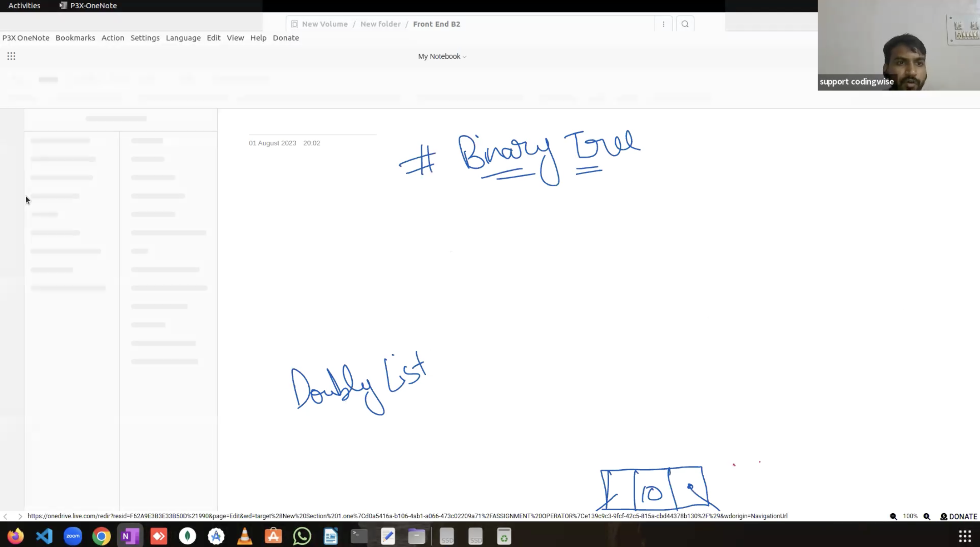Open the Trash icon in the dock
Image resolution: width=980 pixels, height=547 pixels.
tap(504, 536)
